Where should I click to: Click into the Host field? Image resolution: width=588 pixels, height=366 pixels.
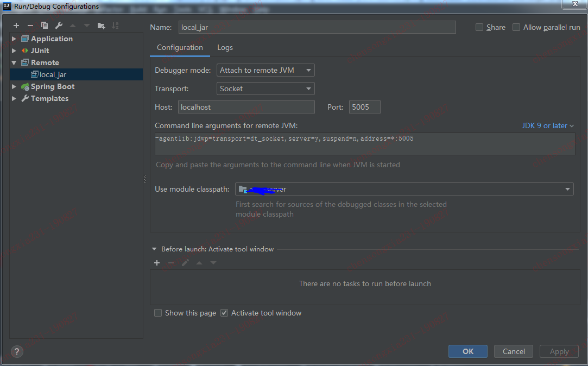[246, 107]
